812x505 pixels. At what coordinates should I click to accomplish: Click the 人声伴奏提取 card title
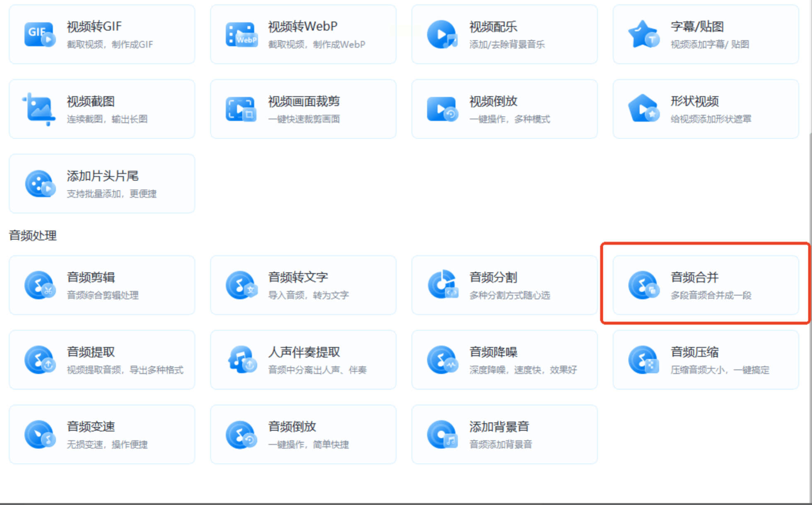(304, 352)
